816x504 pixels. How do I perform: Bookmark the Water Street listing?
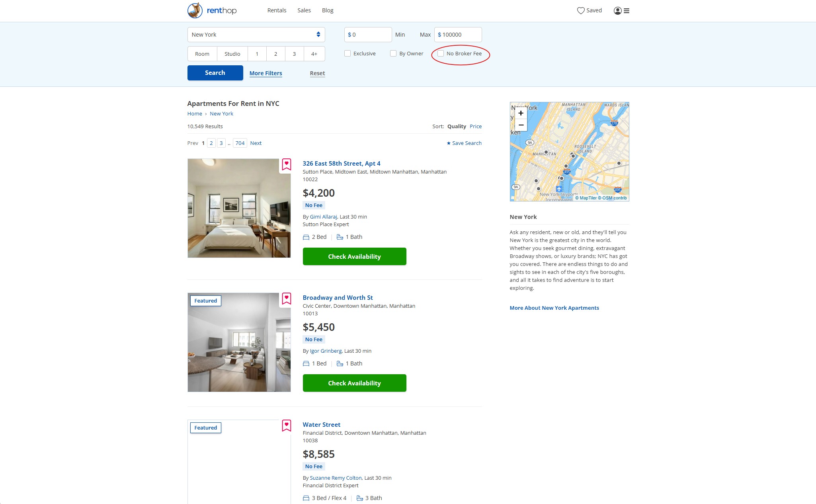(287, 425)
